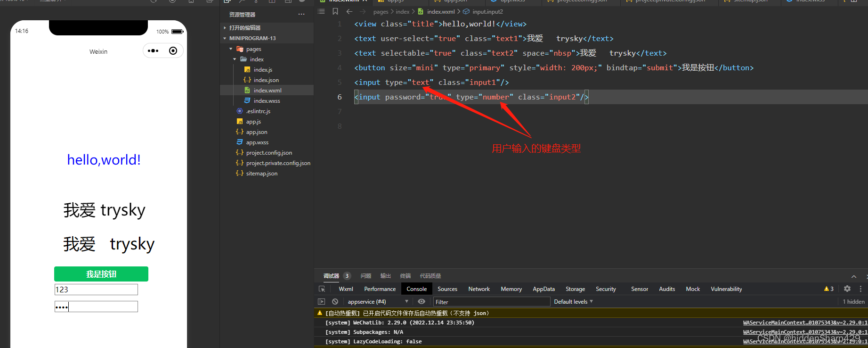This screenshot has height=348, width=868.
Task: Switch to the 问题 panel tab
Action: point(366,276)
